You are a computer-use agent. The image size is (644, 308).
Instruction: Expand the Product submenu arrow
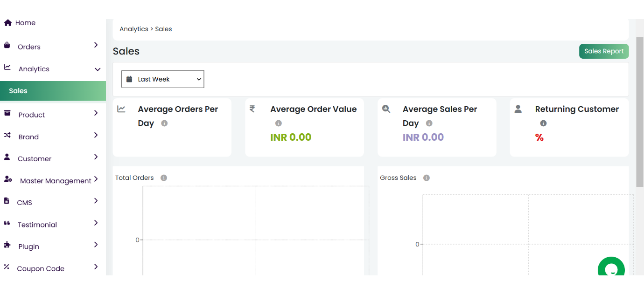click(x=96, y=113)
